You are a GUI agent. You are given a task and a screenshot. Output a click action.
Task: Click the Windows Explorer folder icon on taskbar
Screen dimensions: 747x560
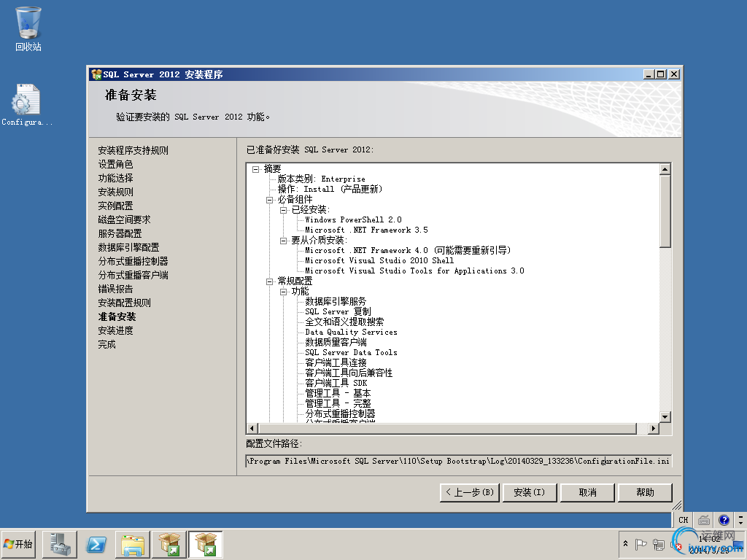132,544
